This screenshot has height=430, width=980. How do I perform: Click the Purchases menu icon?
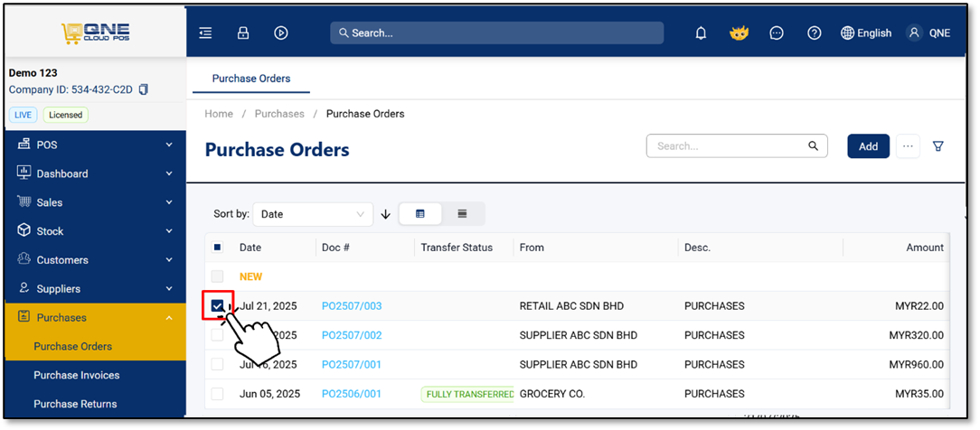click(24, 317)
